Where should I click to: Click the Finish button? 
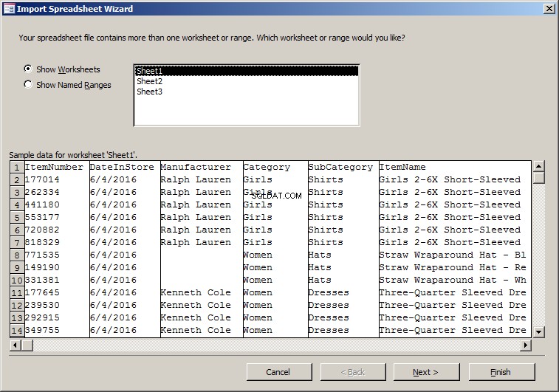point(501,372)
